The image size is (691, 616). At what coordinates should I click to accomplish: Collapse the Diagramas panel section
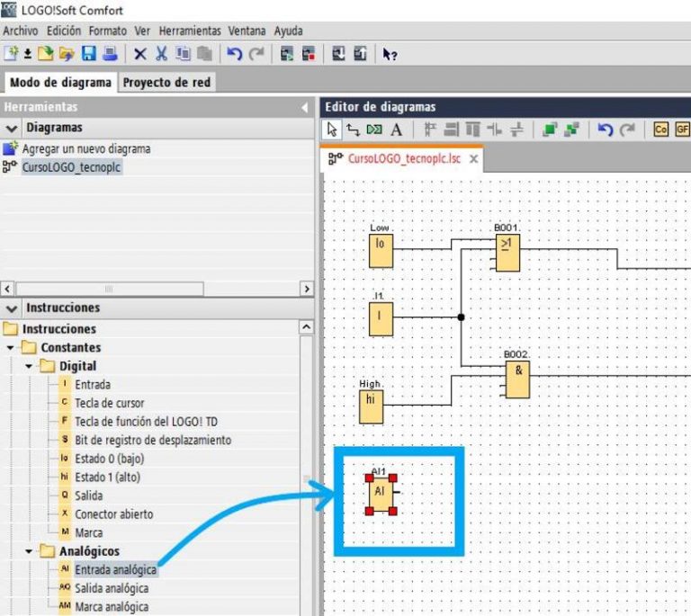(x=12, y=128)
